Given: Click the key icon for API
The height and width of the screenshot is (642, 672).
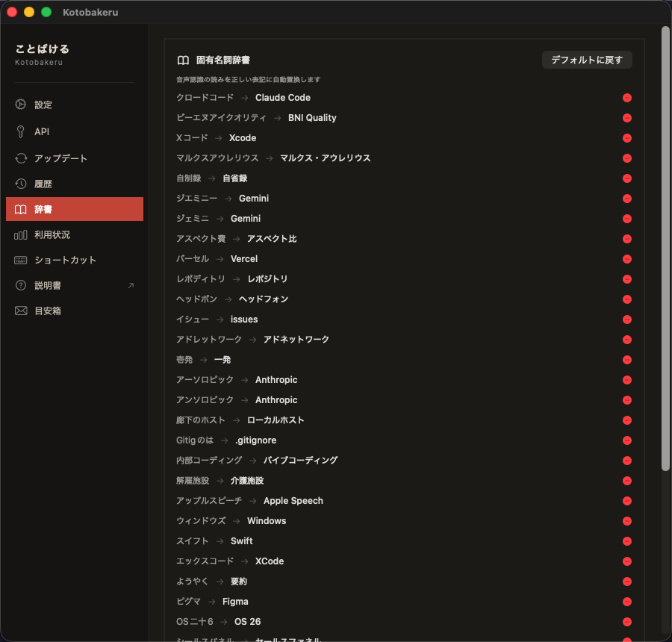Looking at the screenshot, I should coord(21,131).
